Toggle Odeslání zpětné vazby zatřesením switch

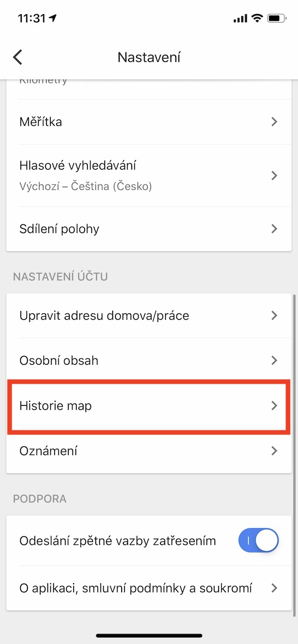[x=259, y=541]
